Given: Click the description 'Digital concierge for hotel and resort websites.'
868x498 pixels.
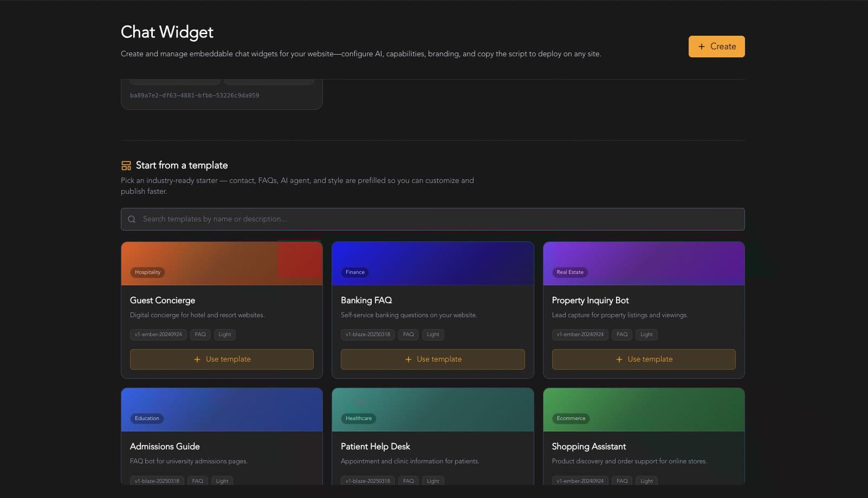Looking at the screenshot, I should point(197,315).
